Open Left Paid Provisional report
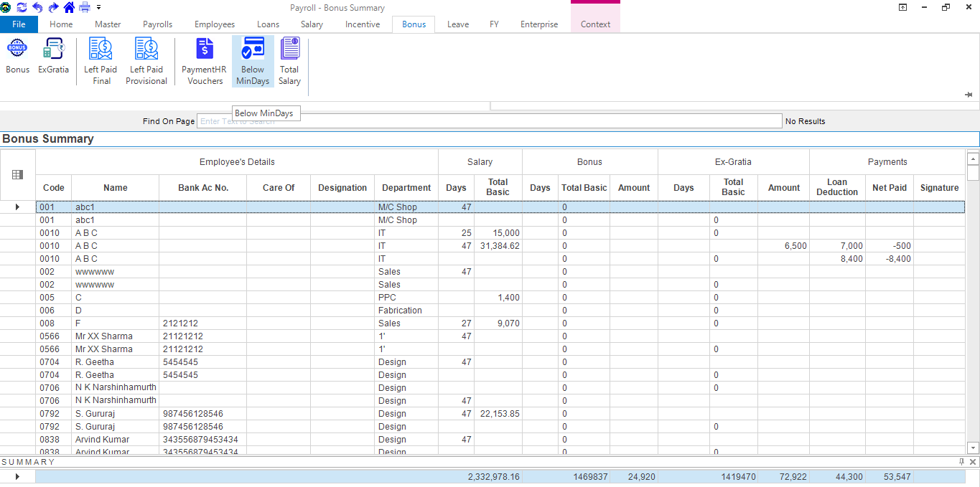 point(146,62)
